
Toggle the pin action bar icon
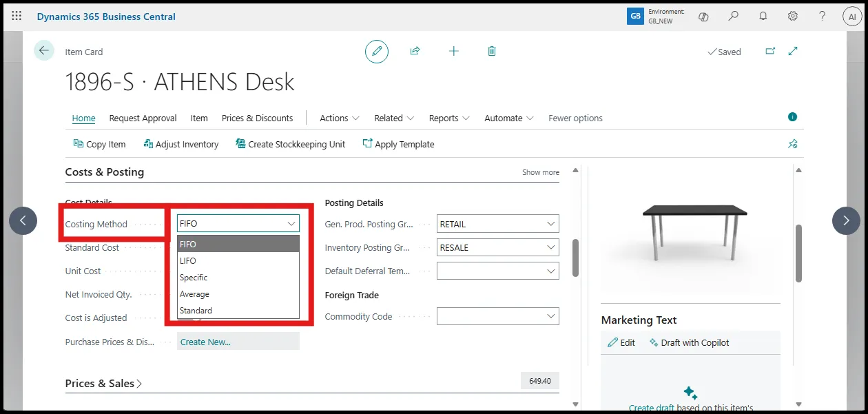point(792,144)
